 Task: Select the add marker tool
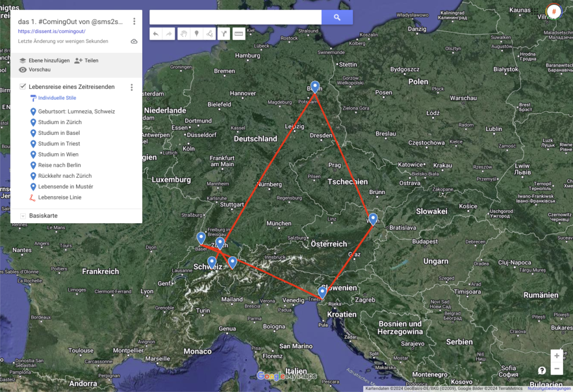coord(197,34)
